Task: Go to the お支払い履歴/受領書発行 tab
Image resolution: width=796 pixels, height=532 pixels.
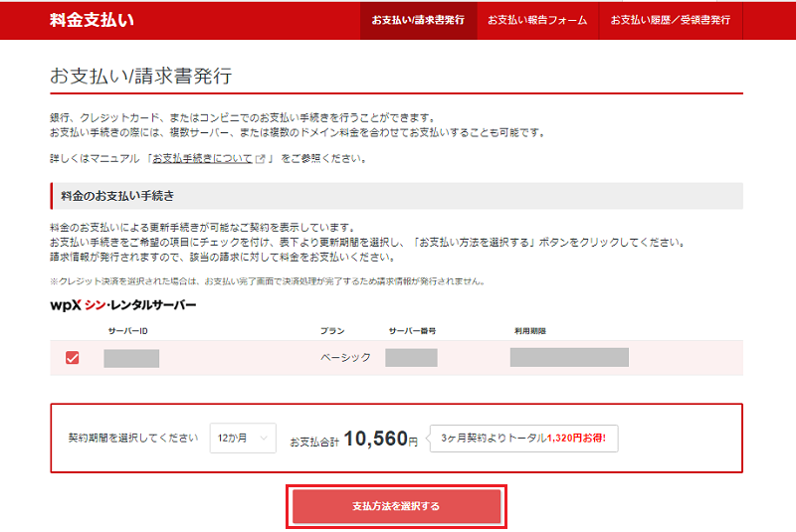Action: click(670, 20)
